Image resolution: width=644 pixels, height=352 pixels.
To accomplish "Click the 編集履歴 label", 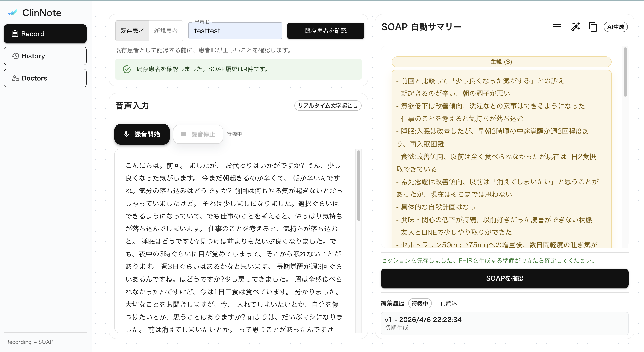I will point(392,303).
